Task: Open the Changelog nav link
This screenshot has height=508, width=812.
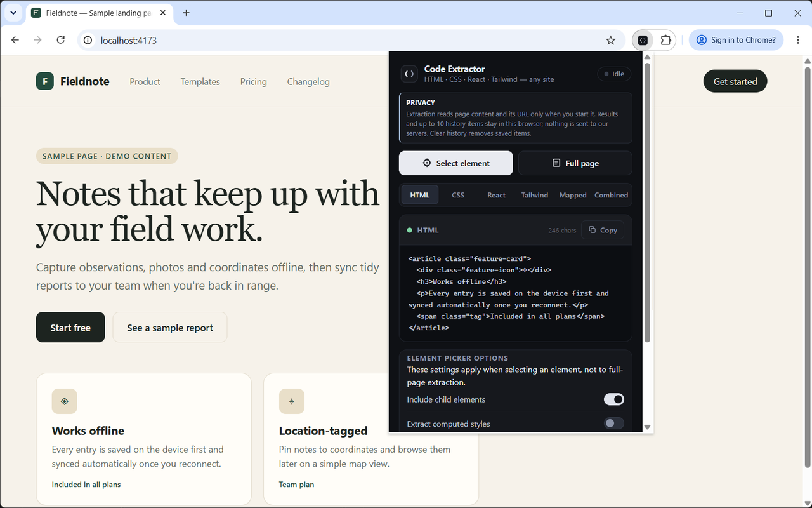Action: 308,81
